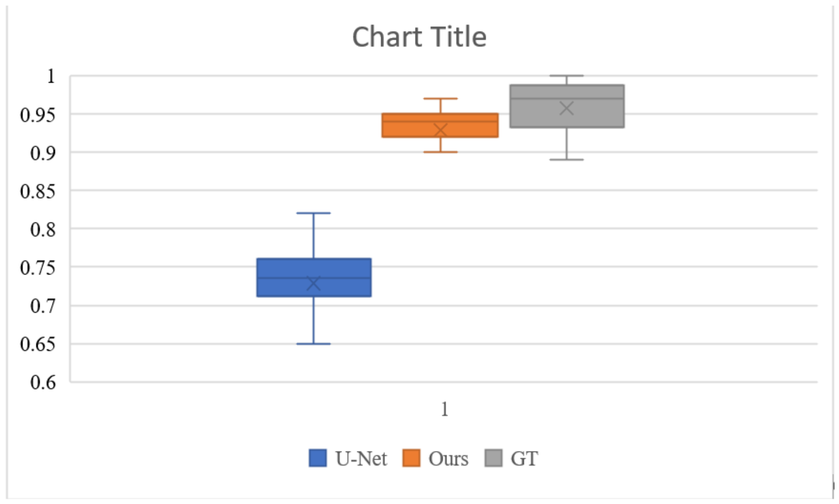
Task: Click the mean X marker in U-Net box
Action: 313,283
